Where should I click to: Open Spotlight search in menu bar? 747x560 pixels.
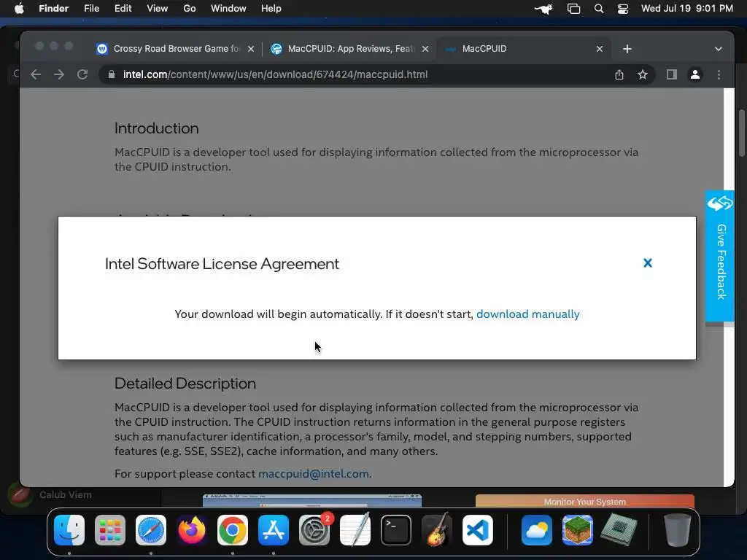(x=599, y=9)
